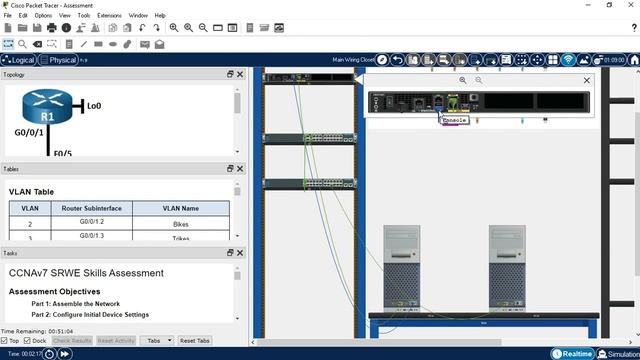Image resolution: width=640 pixels, height=360 pixels.
Task: Undo the last action
Action: [142, 28]
